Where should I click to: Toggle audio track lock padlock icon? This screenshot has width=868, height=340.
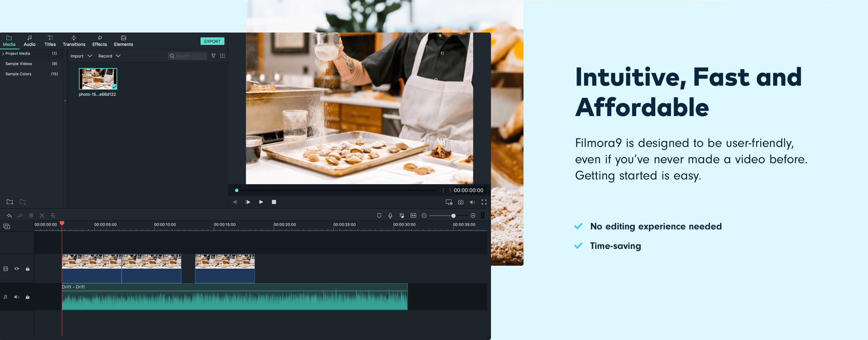[x=27, y=297]
